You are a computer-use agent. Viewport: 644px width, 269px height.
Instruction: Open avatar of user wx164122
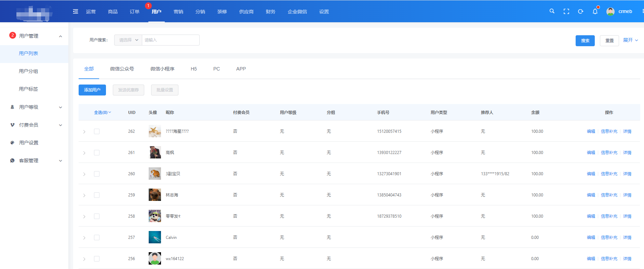pos(155,258)
